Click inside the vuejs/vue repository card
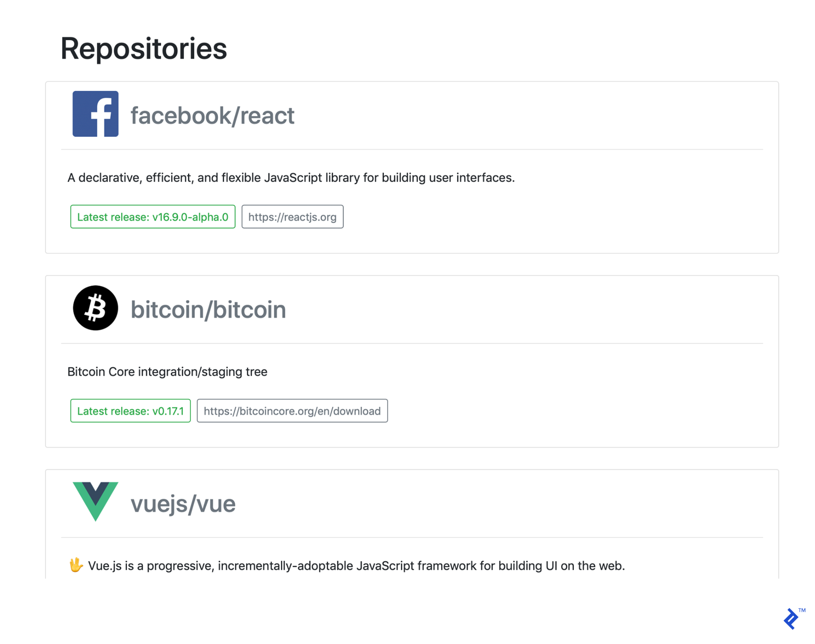The image size is (815, 644). click(x=412, y=535)
